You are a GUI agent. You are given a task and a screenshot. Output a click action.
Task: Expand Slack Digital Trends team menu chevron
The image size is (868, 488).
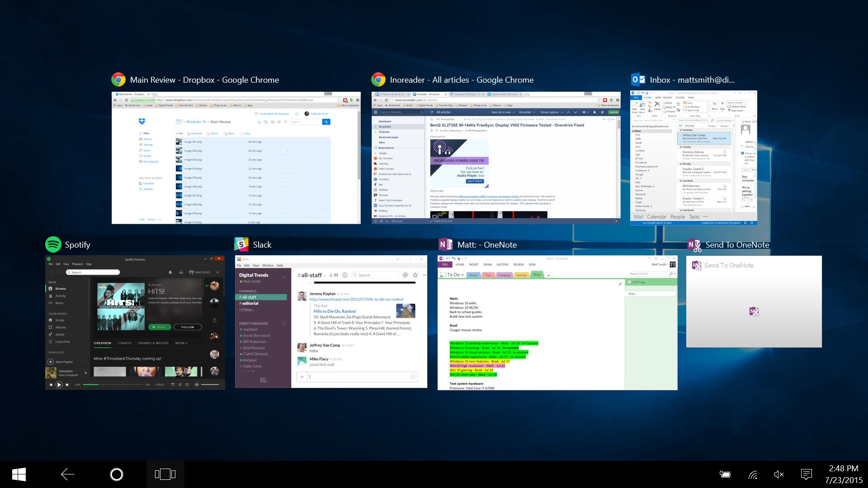283,277
